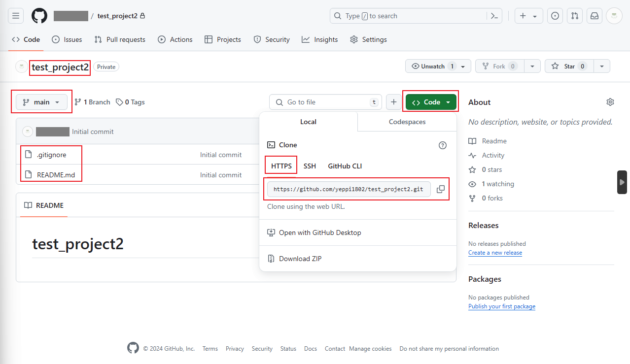Open Fork options dropdown arrow
This screenshot has height=364, width=630.
pos(532,66)
